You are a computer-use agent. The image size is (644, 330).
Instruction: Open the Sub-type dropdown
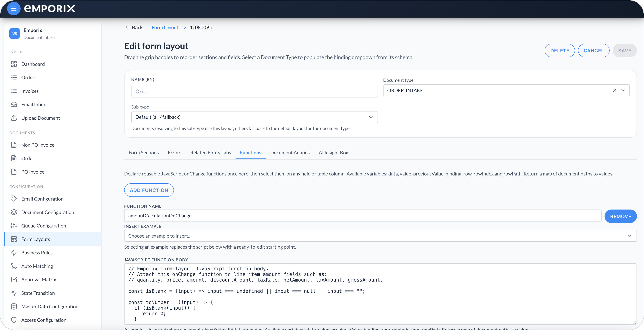[x=254, y=117]
